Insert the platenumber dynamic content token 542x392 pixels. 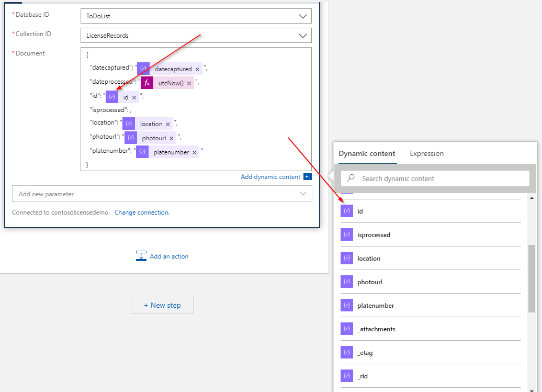click(375, 306)
